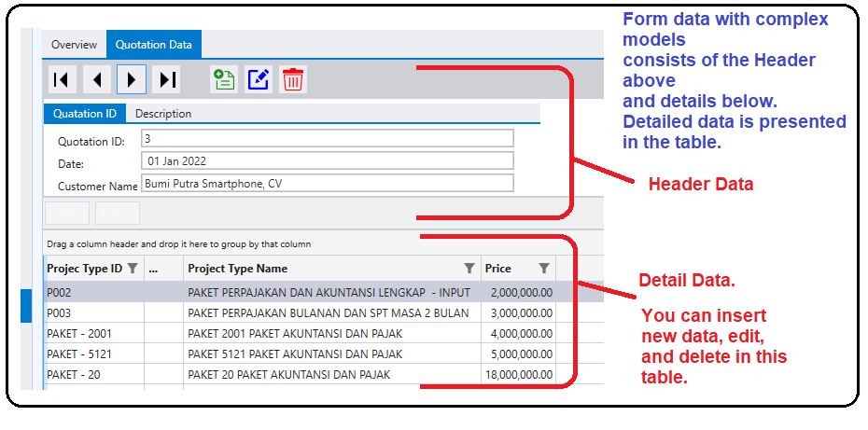Image resolution: width=868 pixels, height=430 pixels.
Task: Click the red trash delete icon
Action: click(x=293, y=80)
